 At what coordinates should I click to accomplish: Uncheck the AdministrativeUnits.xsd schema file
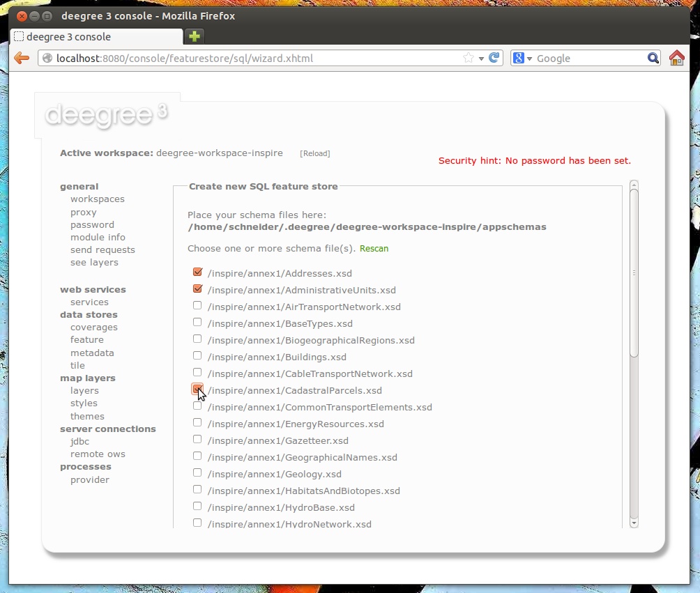(x=197, y=288)
